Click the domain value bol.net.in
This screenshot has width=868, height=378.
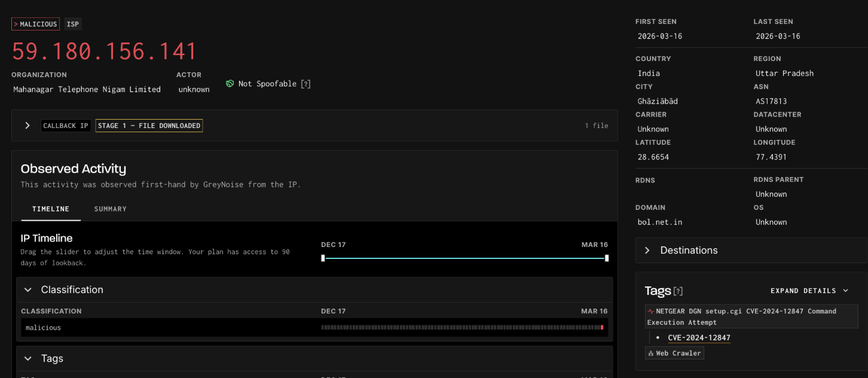click(660, 222)
